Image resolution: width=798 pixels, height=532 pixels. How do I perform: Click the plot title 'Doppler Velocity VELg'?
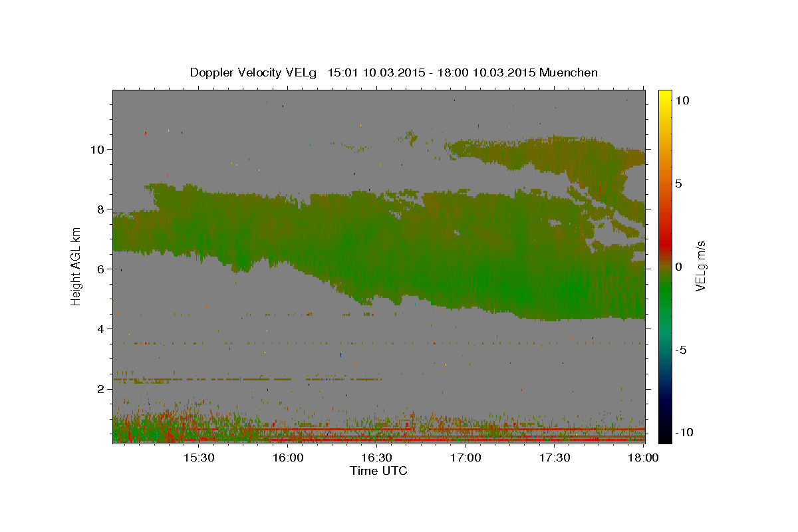pyautogui.click(x=255, y=72)
